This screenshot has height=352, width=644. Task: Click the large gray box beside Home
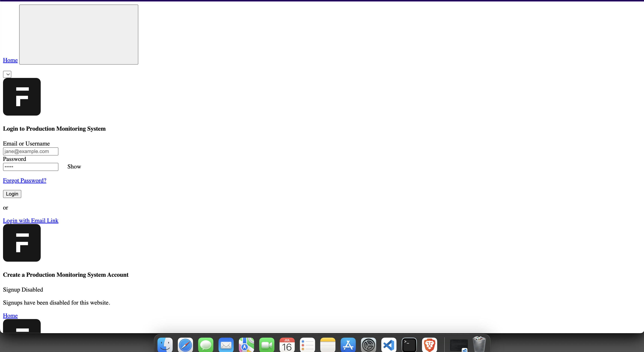[79, 34]
